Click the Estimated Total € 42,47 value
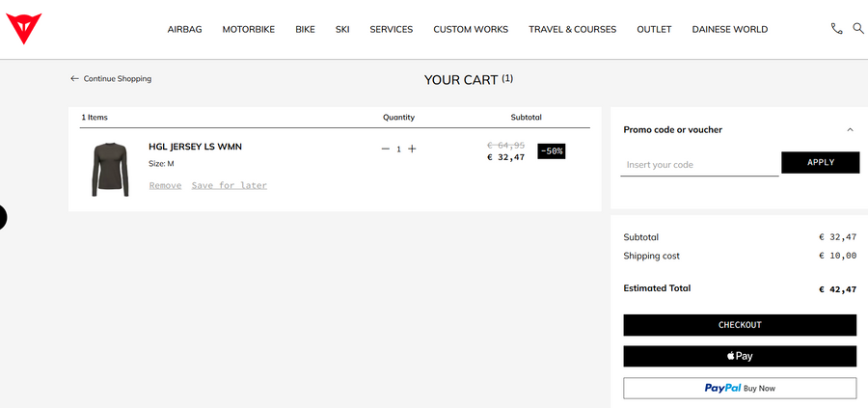Screen dimensions: 868x408 point(837,289)
